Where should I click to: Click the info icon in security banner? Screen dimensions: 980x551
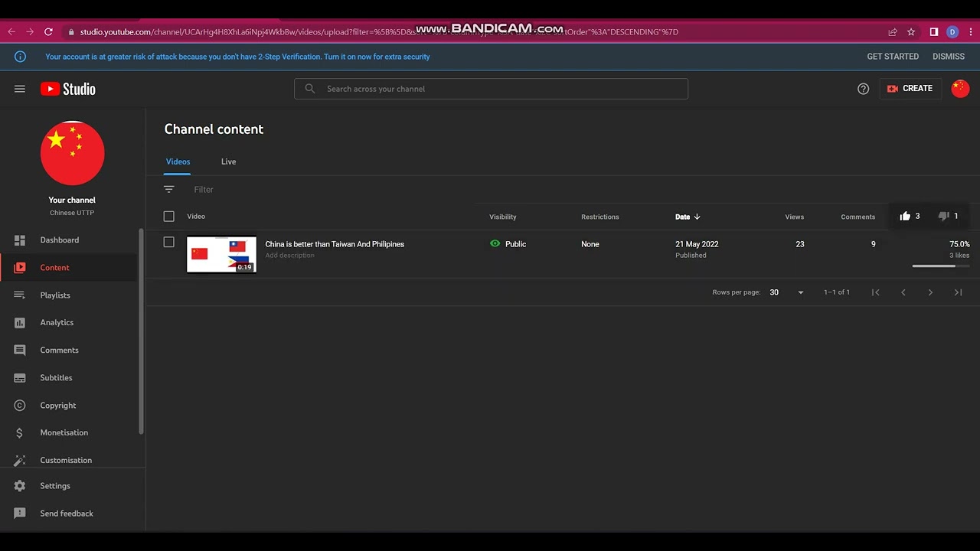21,57
